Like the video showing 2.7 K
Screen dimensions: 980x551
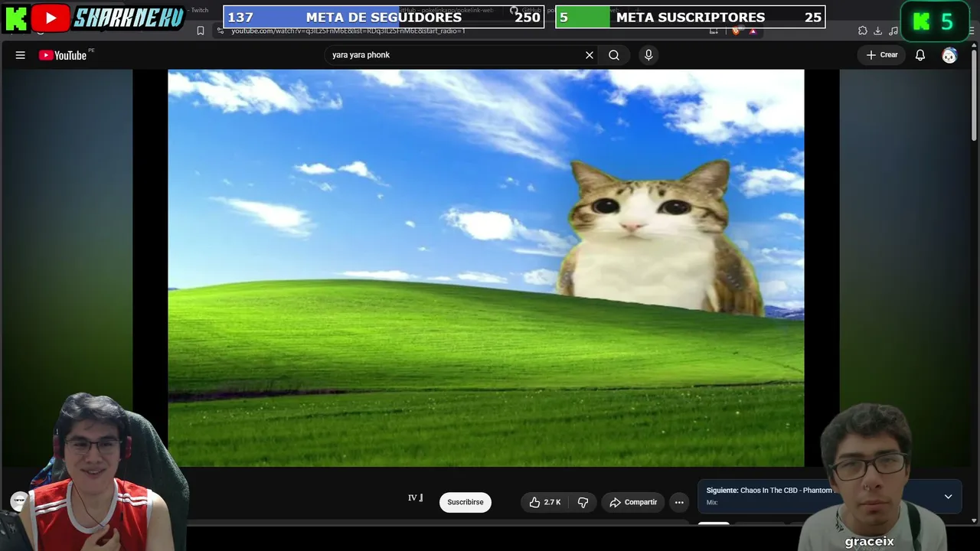point(544,502)
